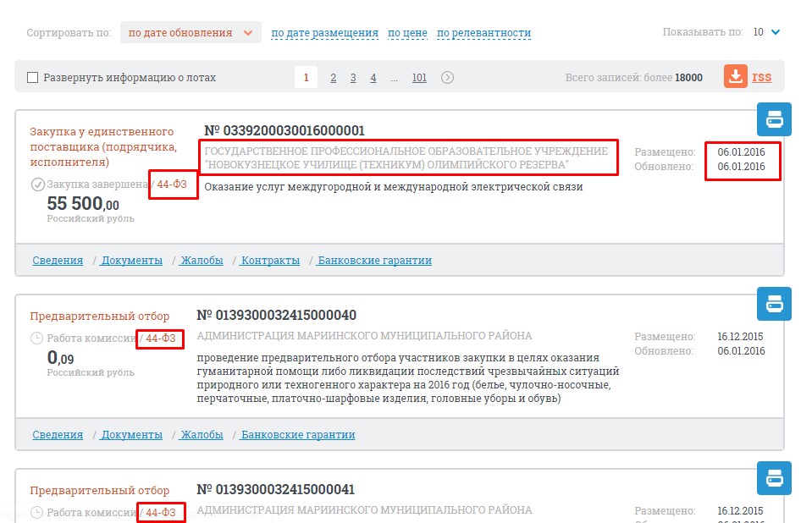This screenshot has width=812, height=523.
Task: Open 'Сведения' of the 55 500,00 purchase
Action: click(58, 261)
